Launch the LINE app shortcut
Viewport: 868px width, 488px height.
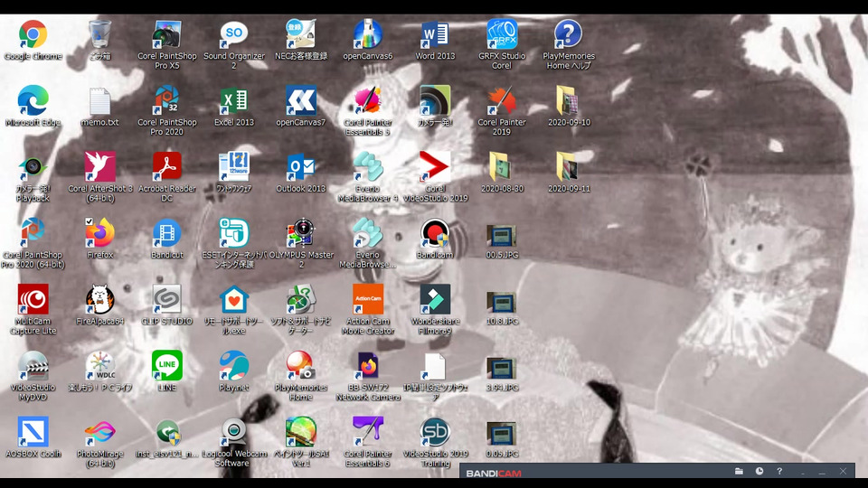click(166, 366)
